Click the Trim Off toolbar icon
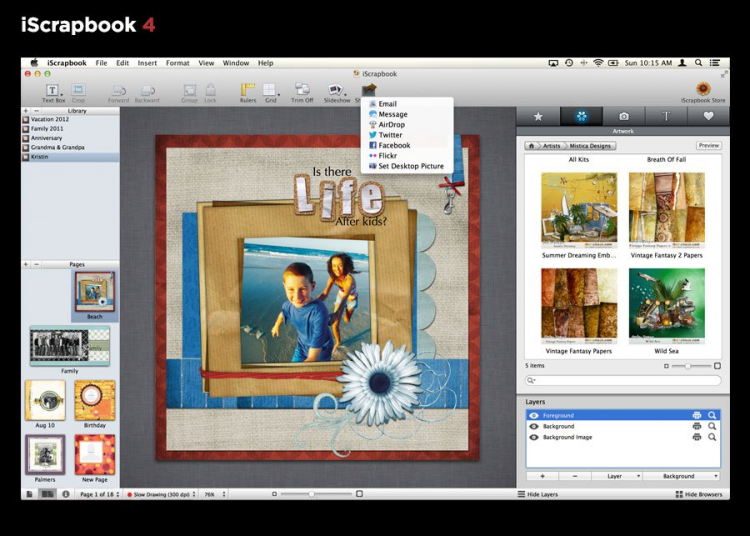 point(302,91)
